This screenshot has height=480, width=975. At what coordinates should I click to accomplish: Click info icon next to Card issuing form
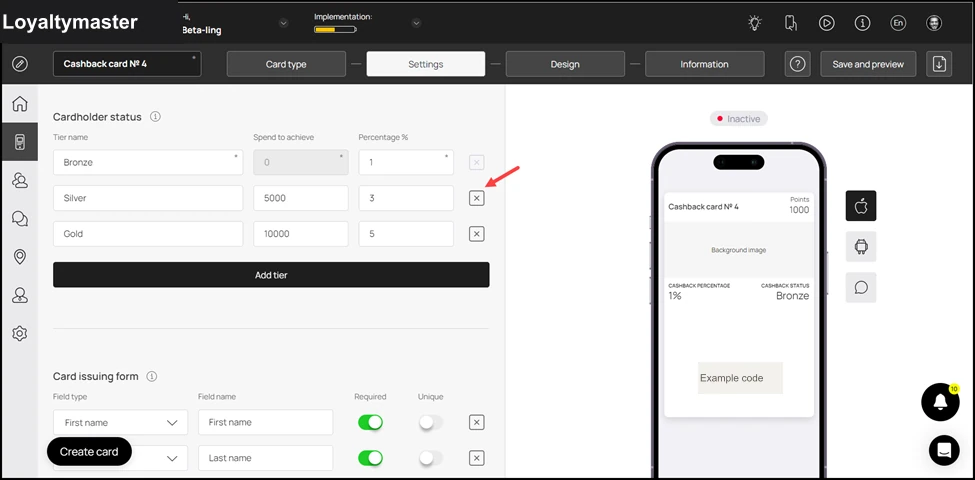152,376
